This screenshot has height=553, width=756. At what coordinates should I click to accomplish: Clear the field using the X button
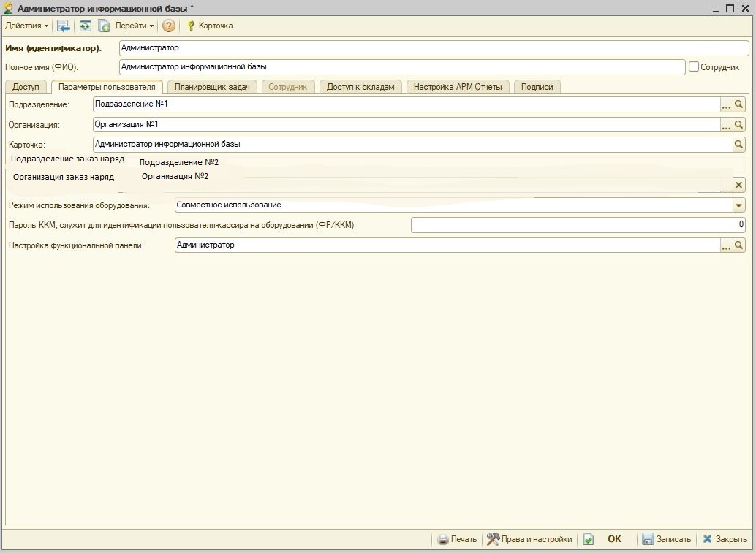[x=738, y=185]
